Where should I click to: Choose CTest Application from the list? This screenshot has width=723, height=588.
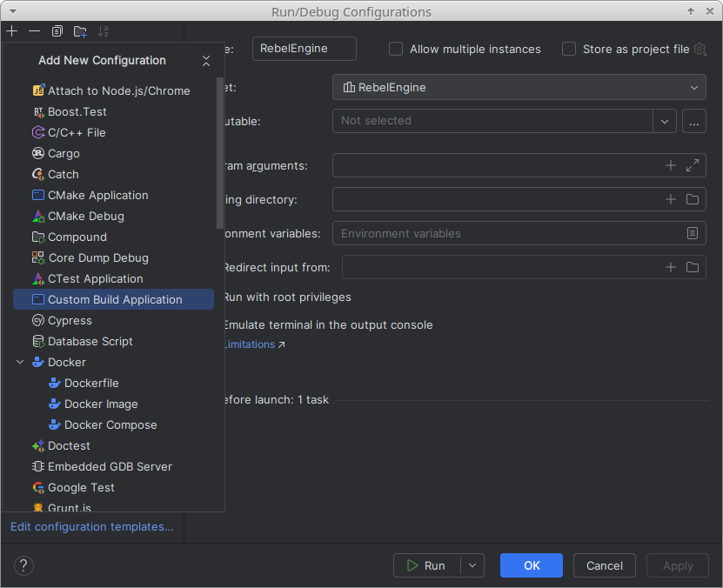click(x=113, y=279)
